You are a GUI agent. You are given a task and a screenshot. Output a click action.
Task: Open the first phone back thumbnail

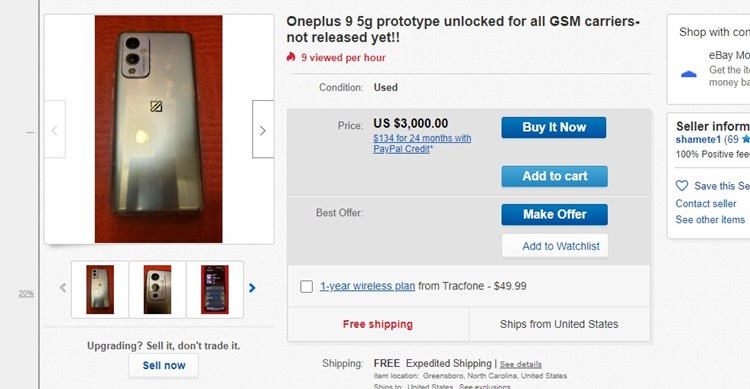coord(100,289)
